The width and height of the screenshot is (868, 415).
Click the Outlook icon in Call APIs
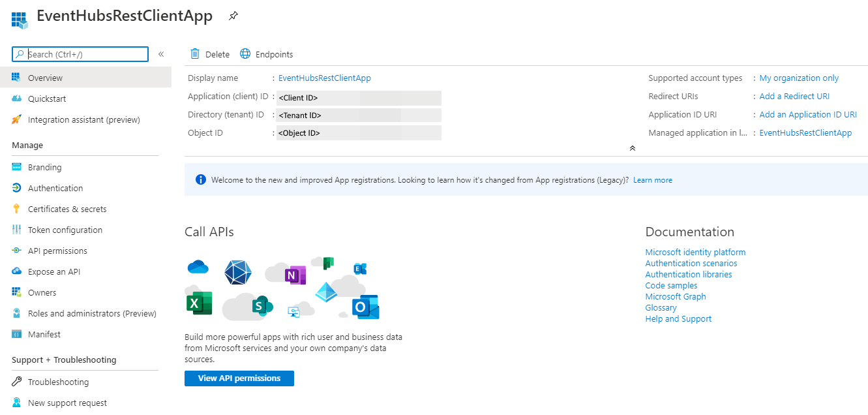[x=365, y=307]
